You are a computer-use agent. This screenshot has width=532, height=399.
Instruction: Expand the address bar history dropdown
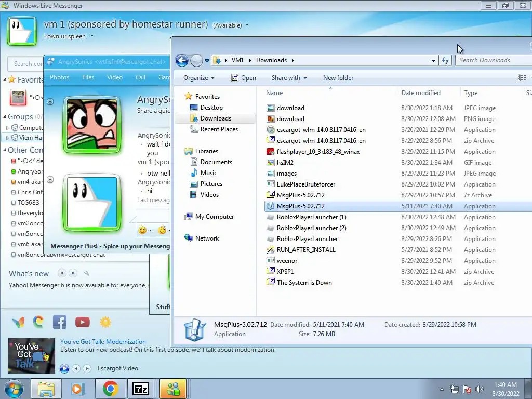click(433, 60)
